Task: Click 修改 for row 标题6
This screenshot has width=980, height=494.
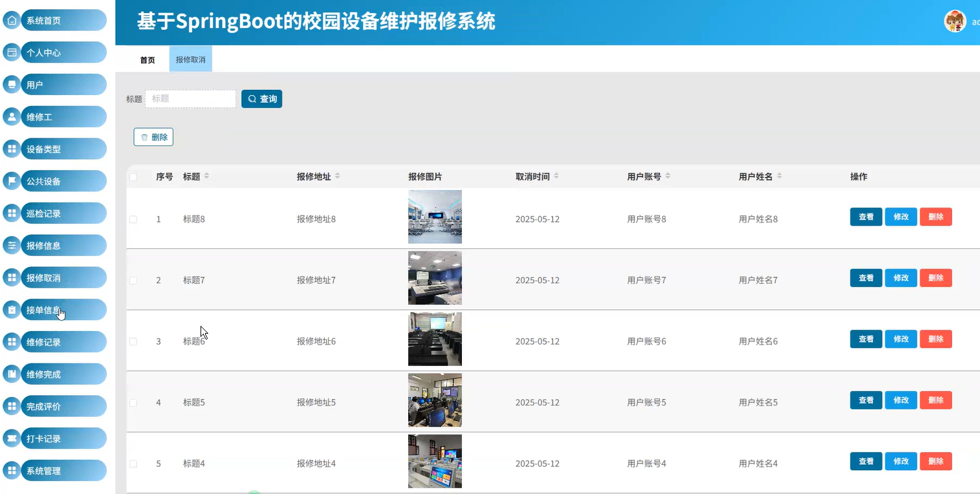Action: [x=900, y=339]
